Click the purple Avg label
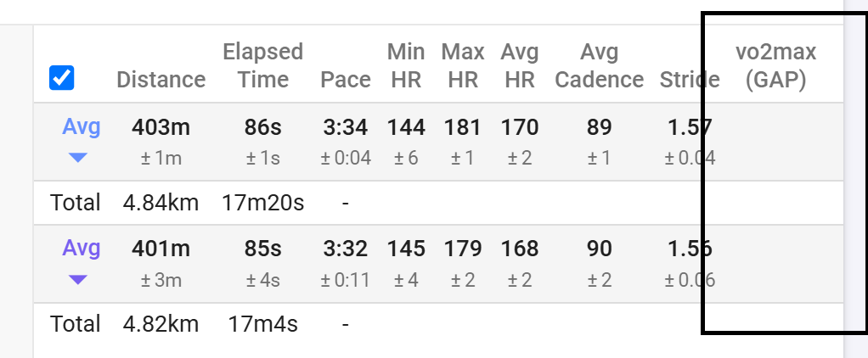The height and width of the screenshot is (358, 868). (81, 249)
